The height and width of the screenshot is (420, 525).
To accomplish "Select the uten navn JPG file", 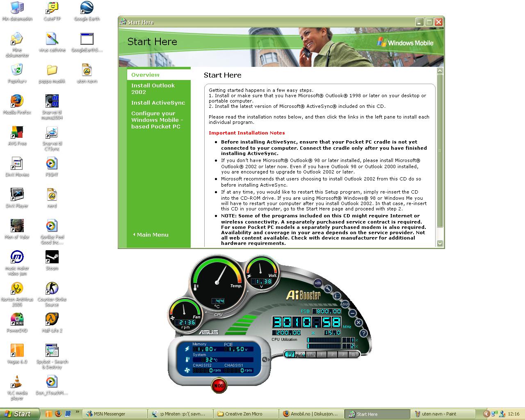I will (x=87, y=73).
